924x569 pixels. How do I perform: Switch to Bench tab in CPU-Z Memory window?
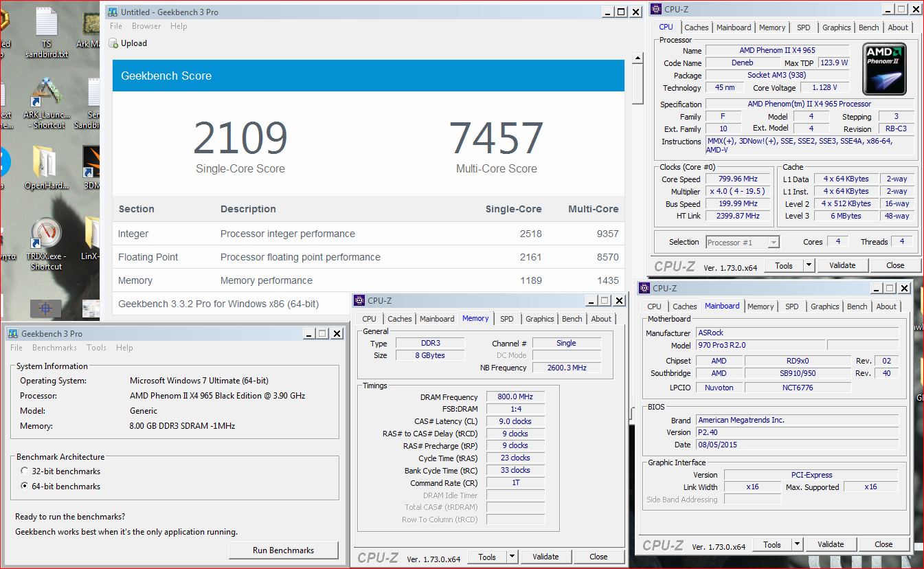point(572,319)
